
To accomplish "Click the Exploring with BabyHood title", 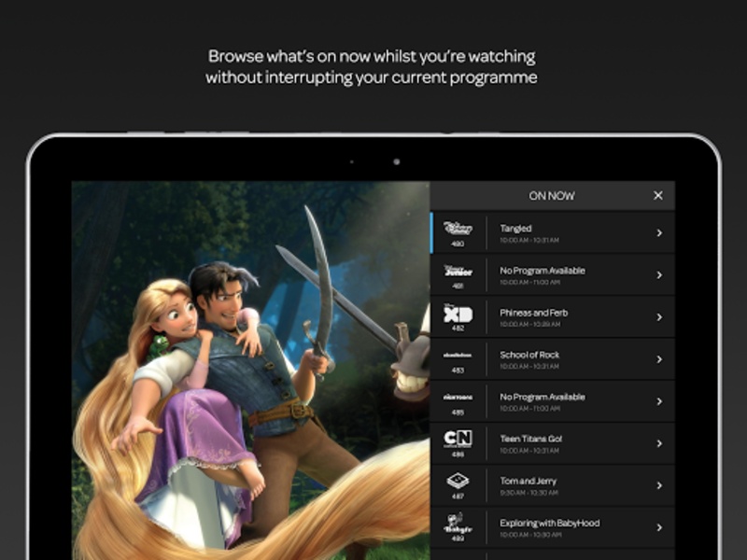I will point(550,523).
